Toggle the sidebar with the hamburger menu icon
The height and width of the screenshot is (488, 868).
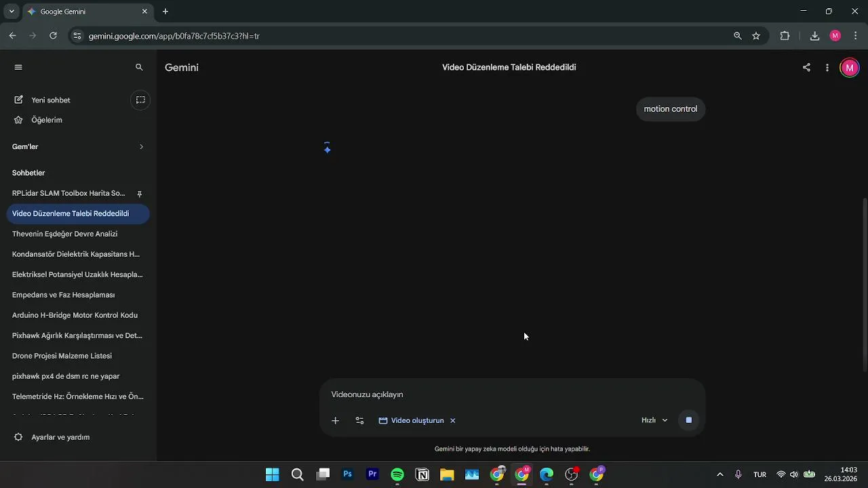tap(18, 67)
